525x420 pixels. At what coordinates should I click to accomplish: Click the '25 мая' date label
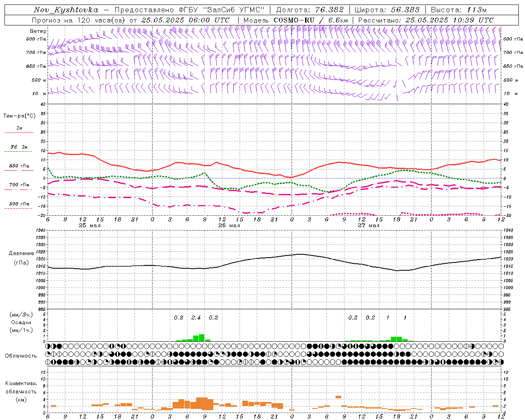point(89,225)
